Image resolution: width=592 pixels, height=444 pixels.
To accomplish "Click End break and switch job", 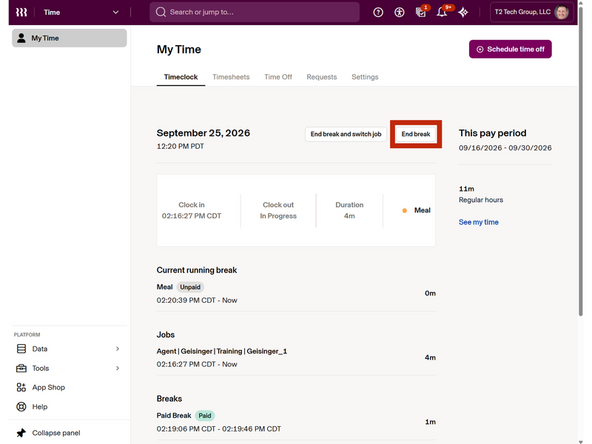I will tap(346, 134).
